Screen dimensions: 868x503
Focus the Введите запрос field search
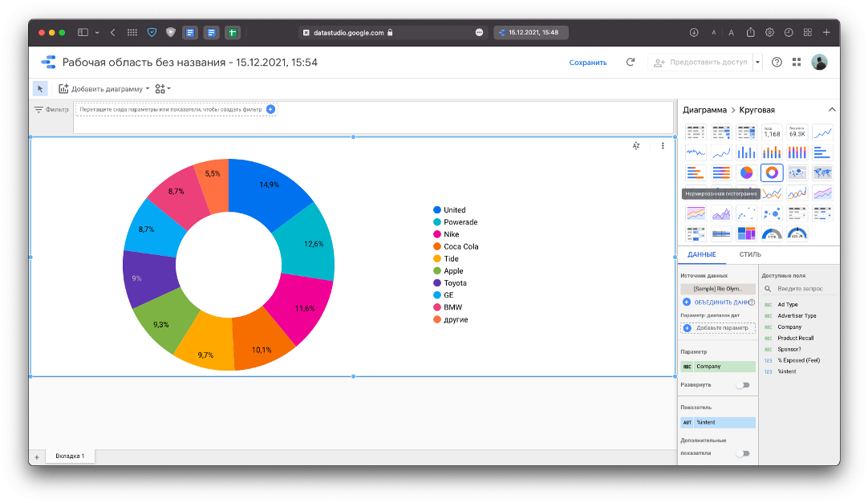(799, 288)
